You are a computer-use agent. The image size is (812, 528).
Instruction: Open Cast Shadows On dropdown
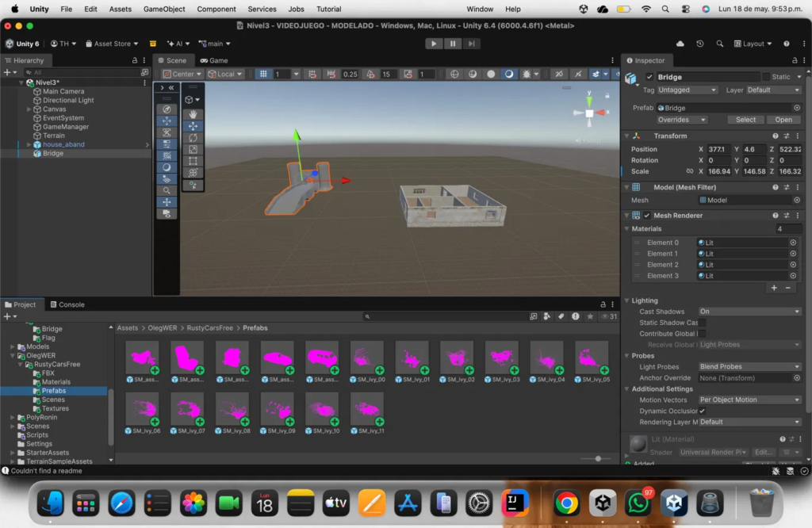point(750,312)
